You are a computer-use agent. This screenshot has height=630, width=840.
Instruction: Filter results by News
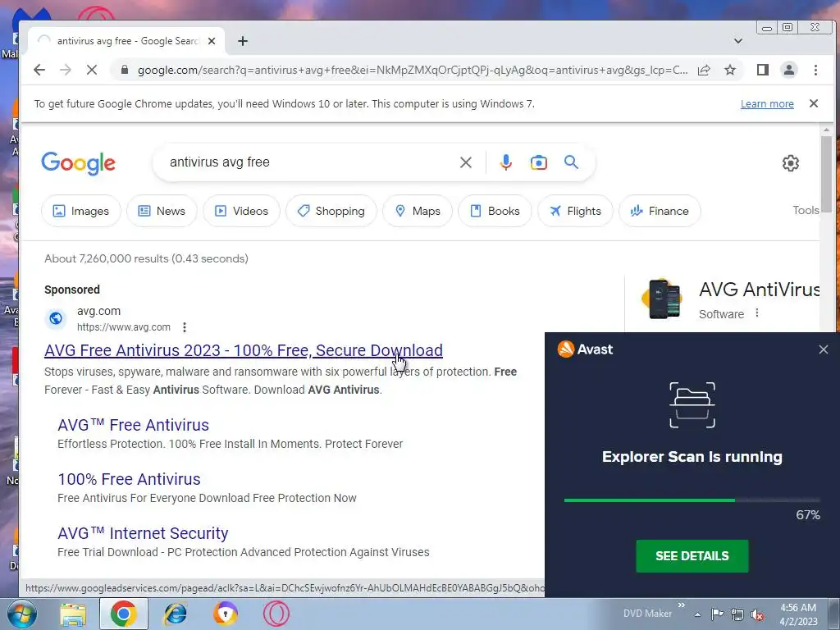[162, 211]
